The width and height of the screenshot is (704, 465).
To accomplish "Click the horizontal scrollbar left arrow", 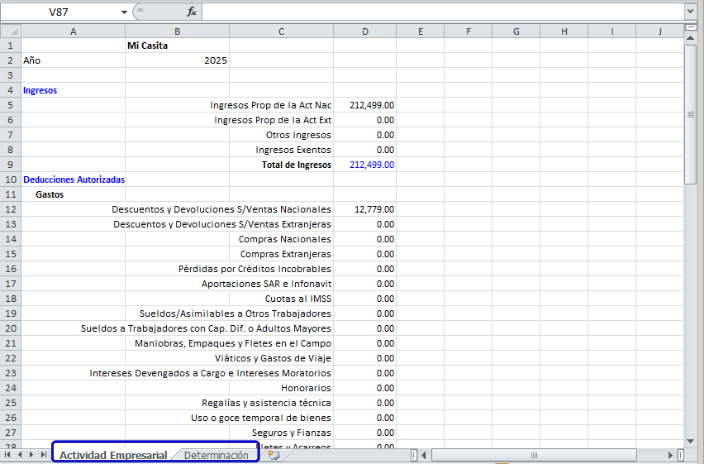I will tap(424, 455).
